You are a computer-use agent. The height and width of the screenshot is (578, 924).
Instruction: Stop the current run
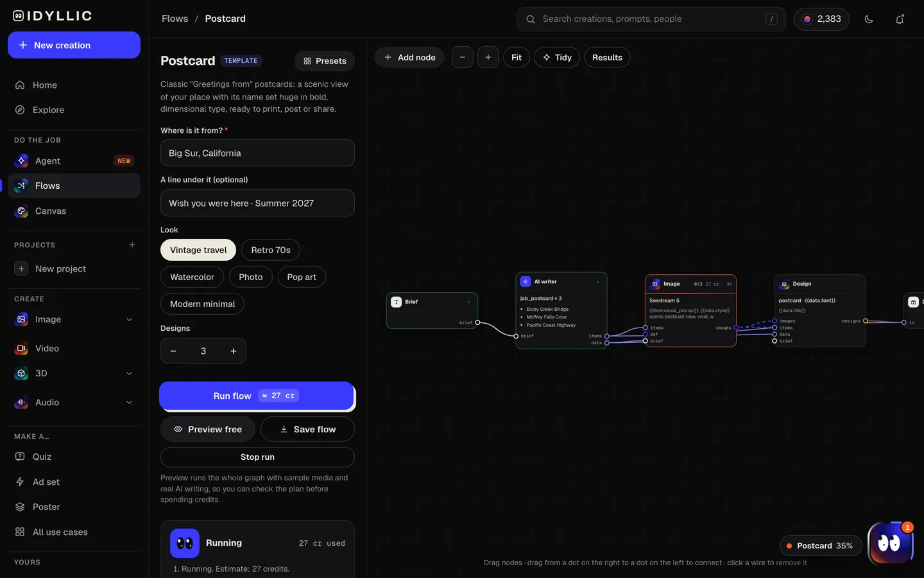coord(257,457)
